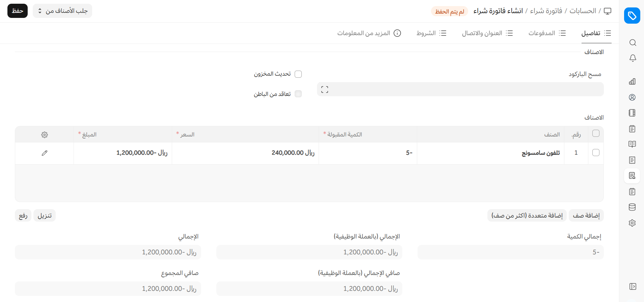Click the إضافة صف button

(x=586, y=216)
